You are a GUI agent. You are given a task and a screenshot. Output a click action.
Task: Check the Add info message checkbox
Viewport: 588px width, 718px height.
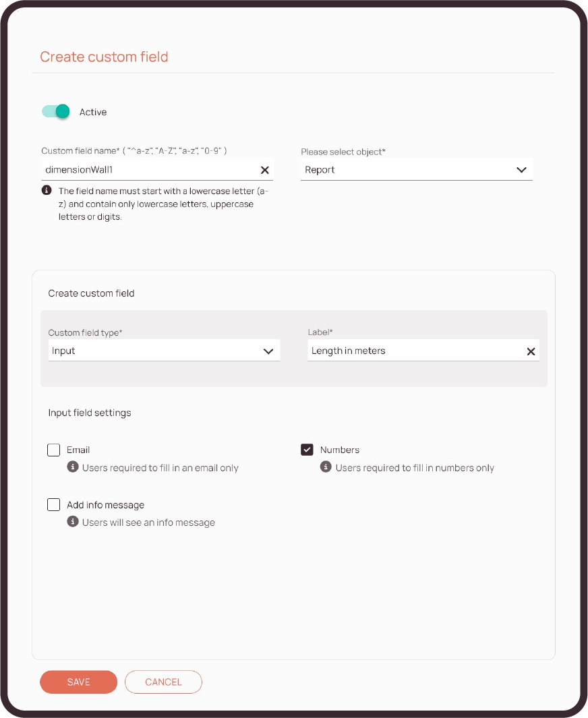pos(54,505)
